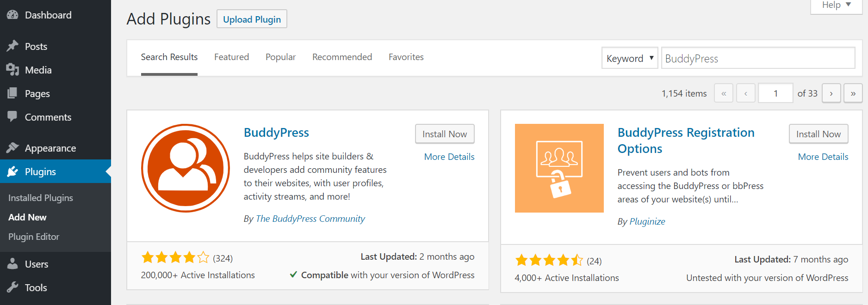Click the Pages document icon
868x305 pixels.
(12, 93)
